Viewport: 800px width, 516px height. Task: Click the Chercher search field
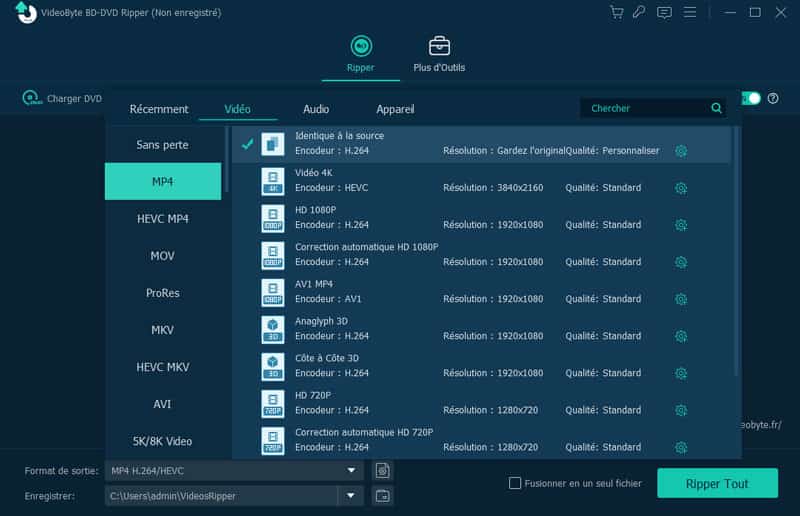pyautogui.click(x=647, y=108)
